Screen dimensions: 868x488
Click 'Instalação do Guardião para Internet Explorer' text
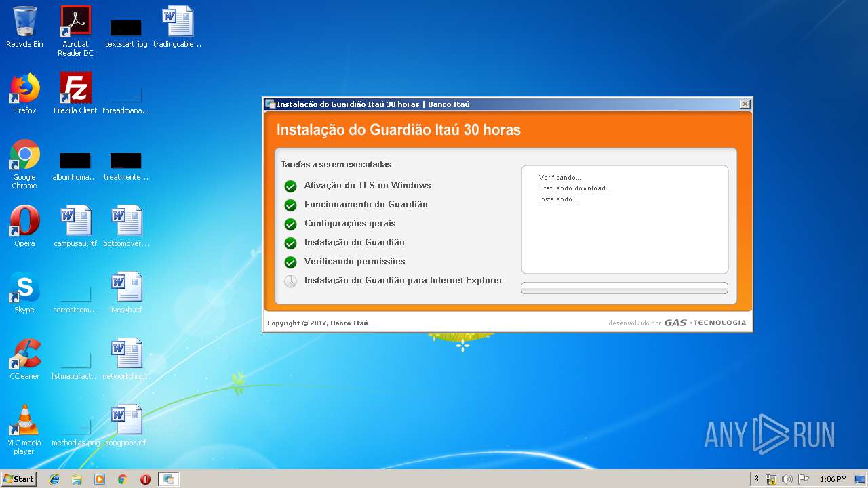(403, 281)
